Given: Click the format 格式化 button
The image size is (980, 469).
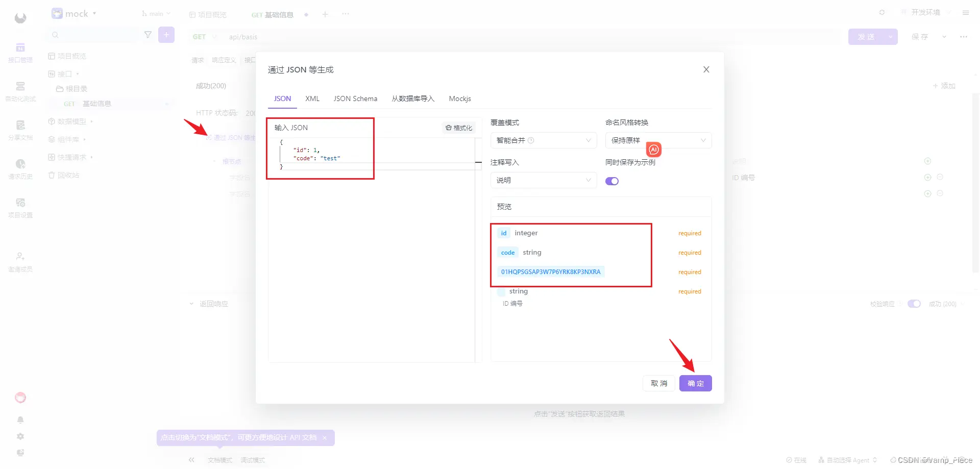Looking at the screenshot, I should (x=459, y=128).
